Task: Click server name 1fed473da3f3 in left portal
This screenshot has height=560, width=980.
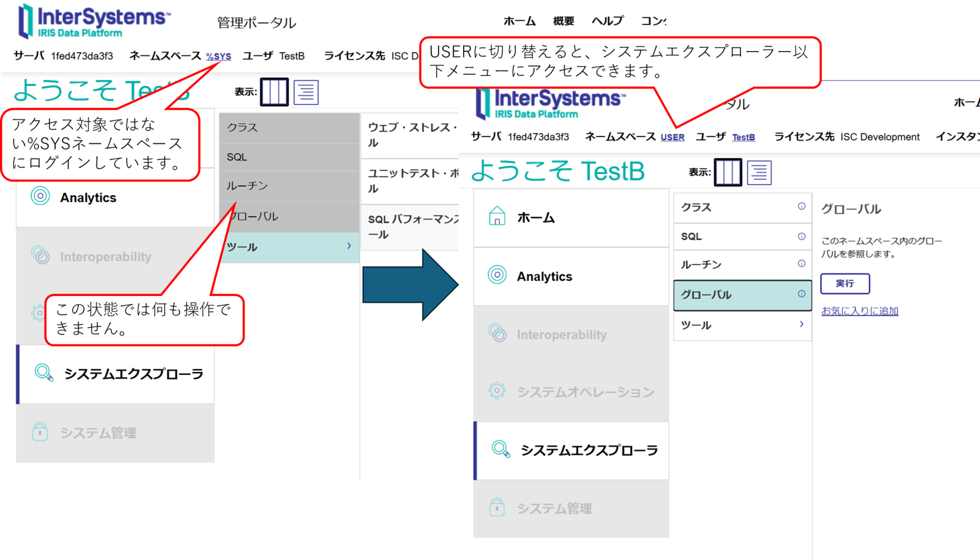Action: [x=82, y=56]
